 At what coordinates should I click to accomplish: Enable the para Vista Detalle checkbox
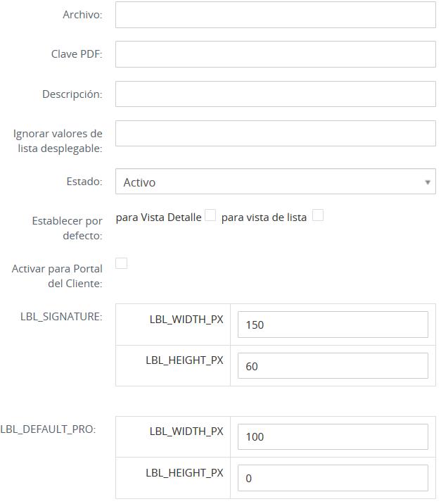point(210,216)
